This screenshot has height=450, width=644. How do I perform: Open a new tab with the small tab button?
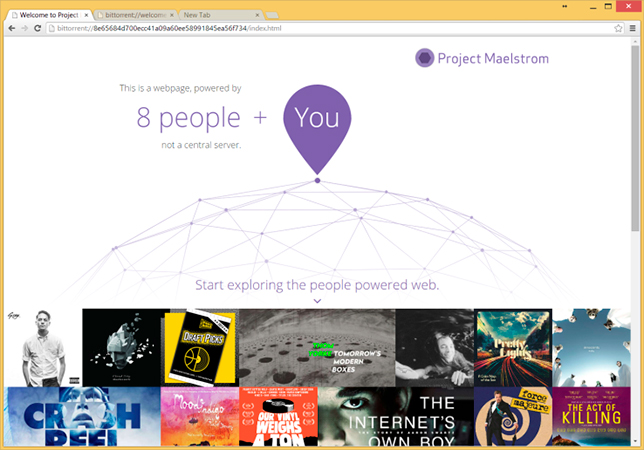[x=272, y=16]
